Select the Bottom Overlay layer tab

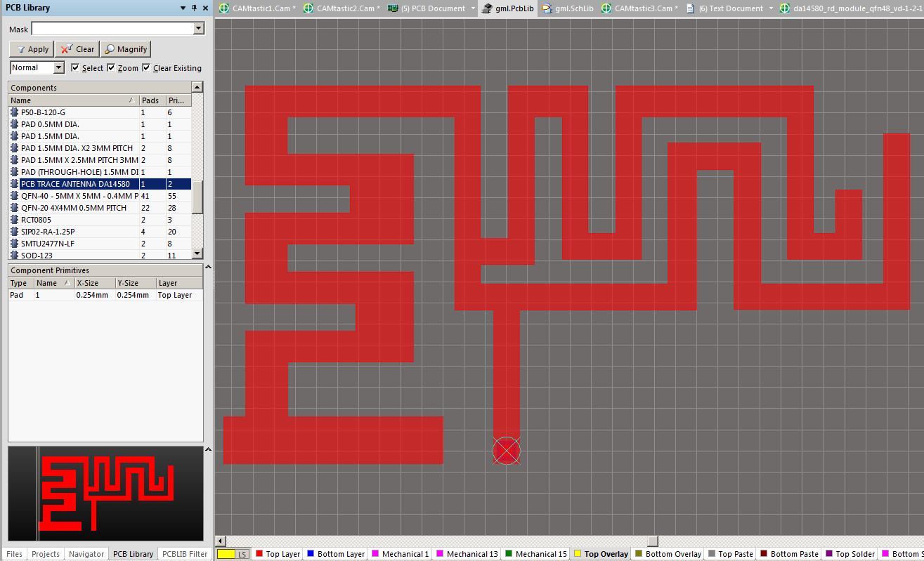668,554
